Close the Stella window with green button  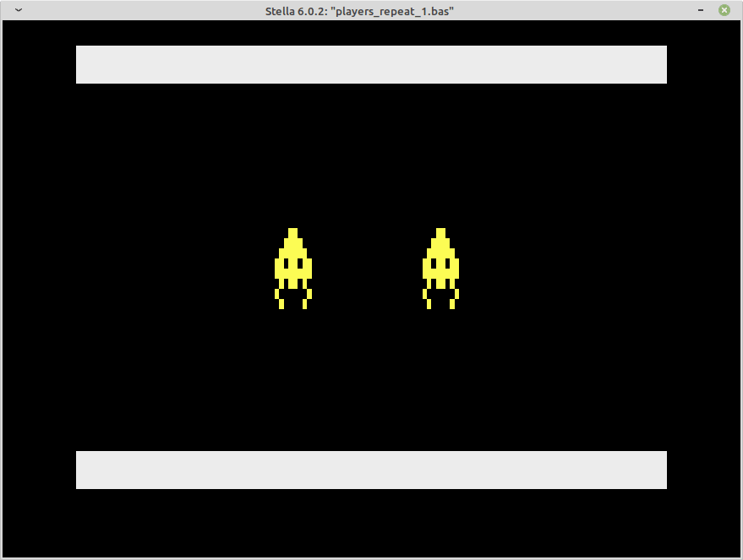724,10
